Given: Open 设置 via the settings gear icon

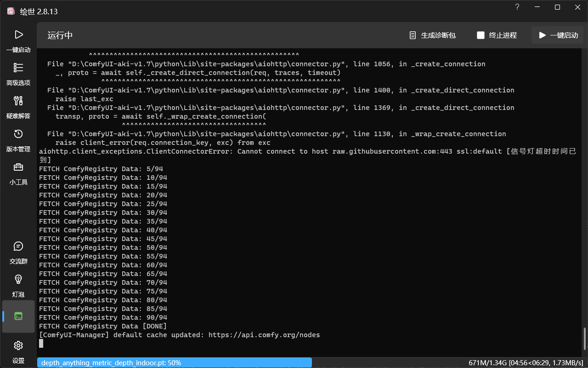Looking at the screenshot, I should (18, 345).
